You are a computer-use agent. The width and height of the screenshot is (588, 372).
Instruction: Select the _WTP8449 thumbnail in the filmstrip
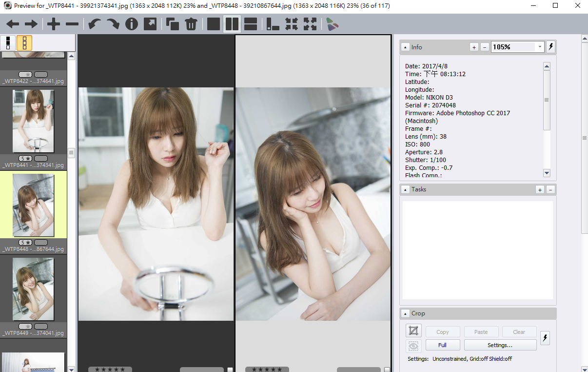(33, 289)
